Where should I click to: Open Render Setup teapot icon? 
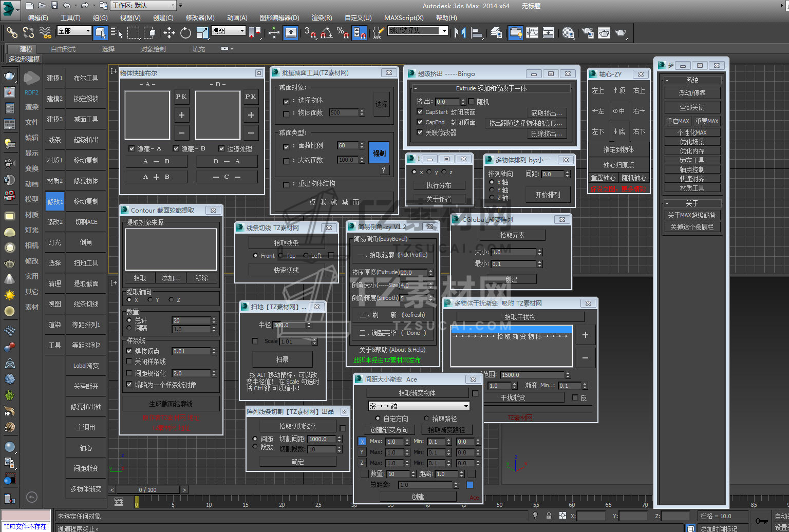587,32
